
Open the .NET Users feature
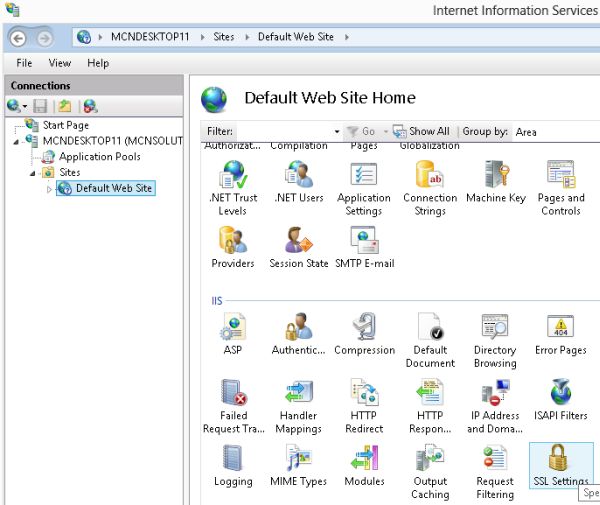[298, 181]
